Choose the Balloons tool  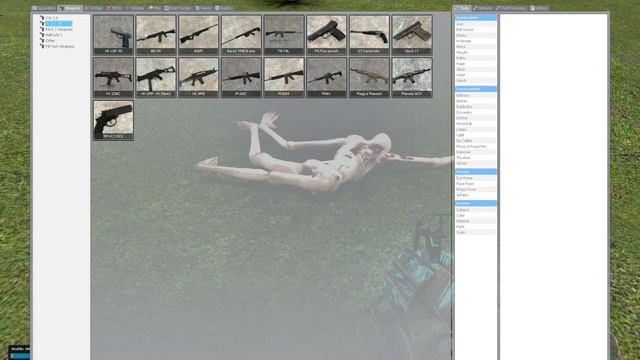(x=476, y=95)
